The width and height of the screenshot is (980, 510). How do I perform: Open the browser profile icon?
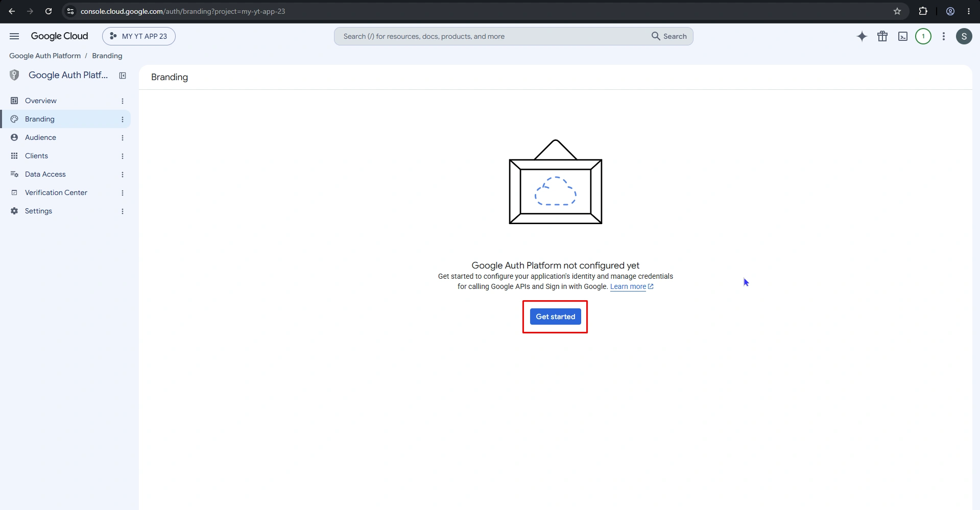pyautogui.click(x=950, y=11)
